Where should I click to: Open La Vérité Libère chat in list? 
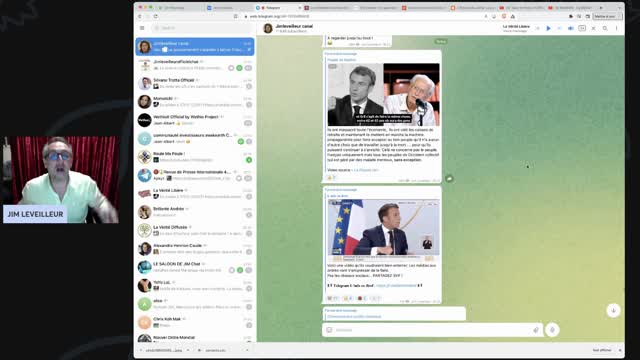pos(195,193)
